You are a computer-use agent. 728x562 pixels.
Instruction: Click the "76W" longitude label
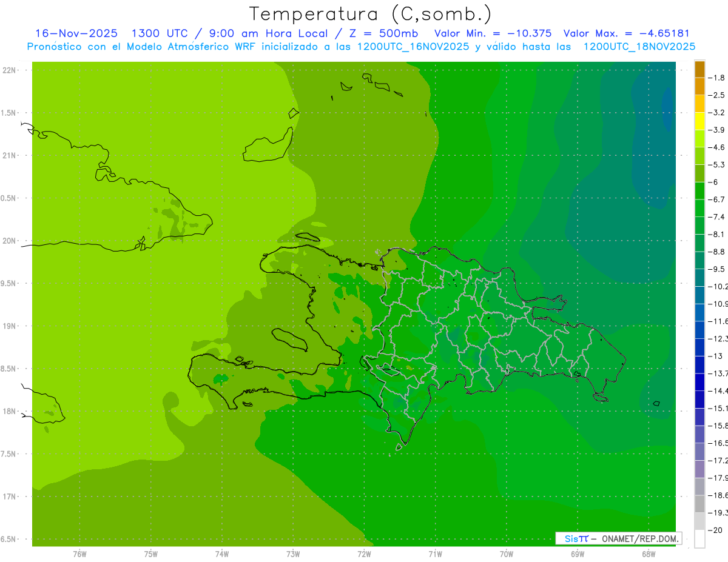pos(79,554)
